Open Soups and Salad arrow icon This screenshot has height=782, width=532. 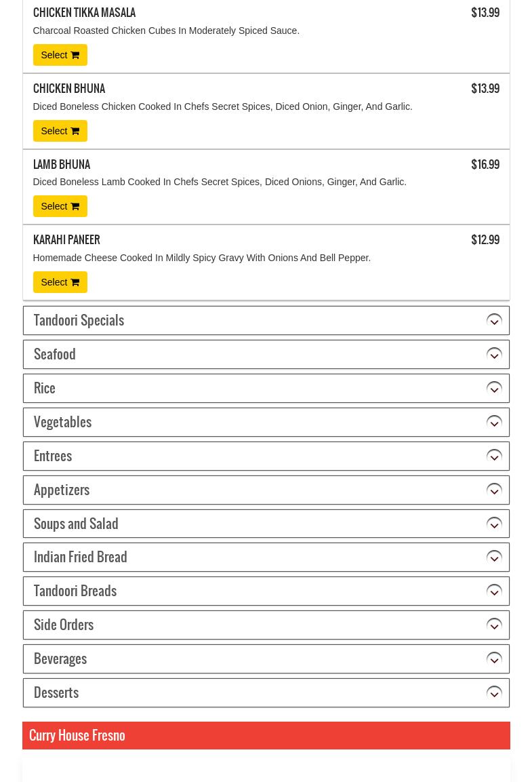[494, 524]
